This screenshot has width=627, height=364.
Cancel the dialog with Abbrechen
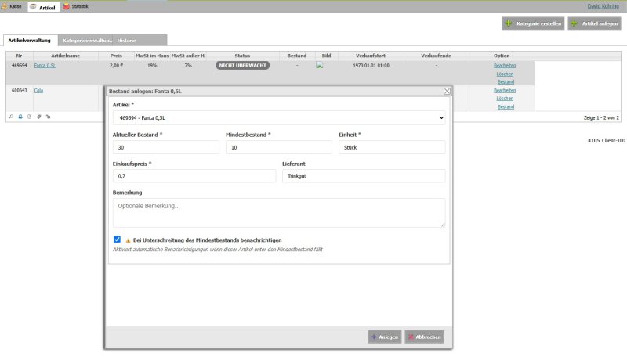tap(424, 337)
